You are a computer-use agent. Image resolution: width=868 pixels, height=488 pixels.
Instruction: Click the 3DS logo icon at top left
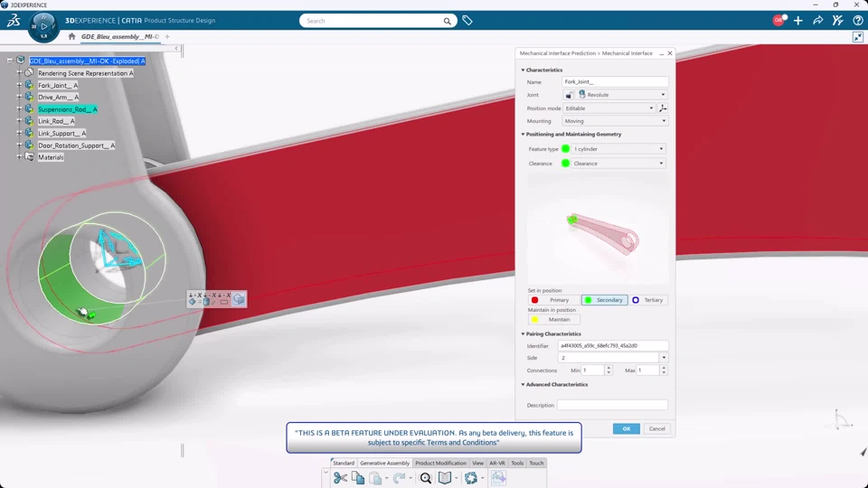pyautogui.click(x=14, y=21)
